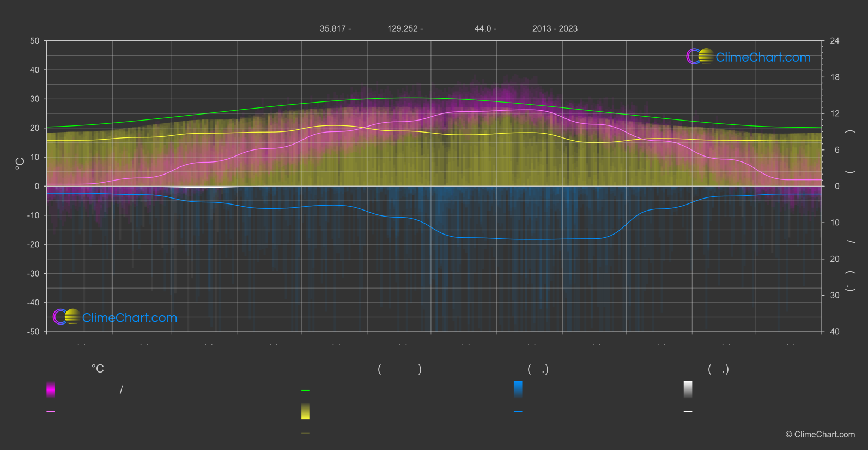This screenshot has height=450, width=868.
Task: Select the 2013 - 2023 year range in title
Action: 555,29
